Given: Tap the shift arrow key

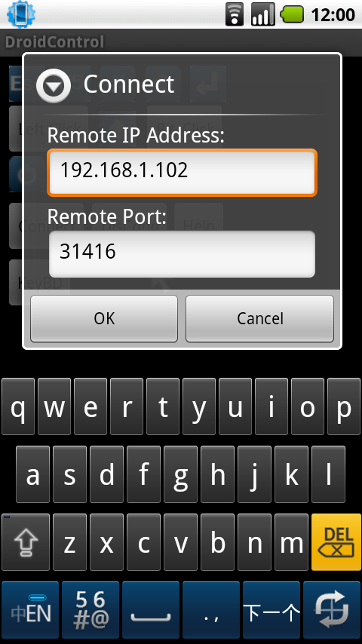Looking at the screenshot, I should point(26,542).
